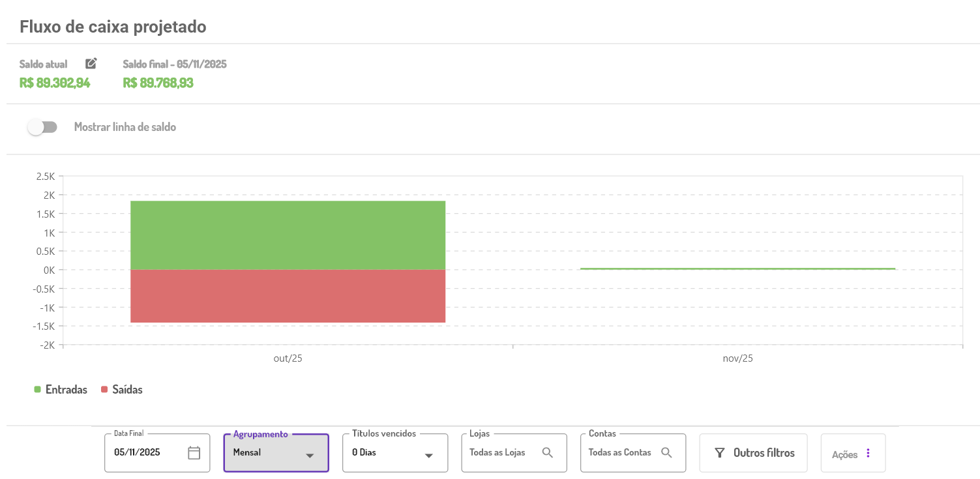Click the green Entradas legend color square
The image size is (980, 479).
37,390
